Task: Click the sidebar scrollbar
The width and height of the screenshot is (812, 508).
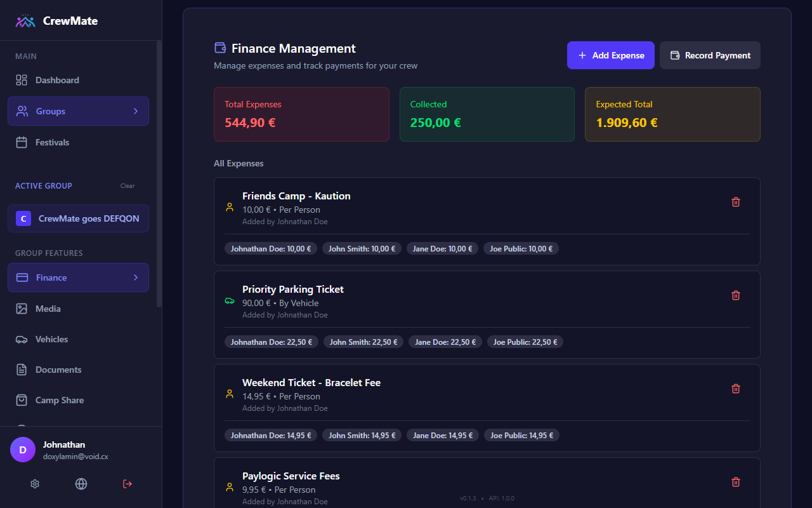Action: (159, 175)
